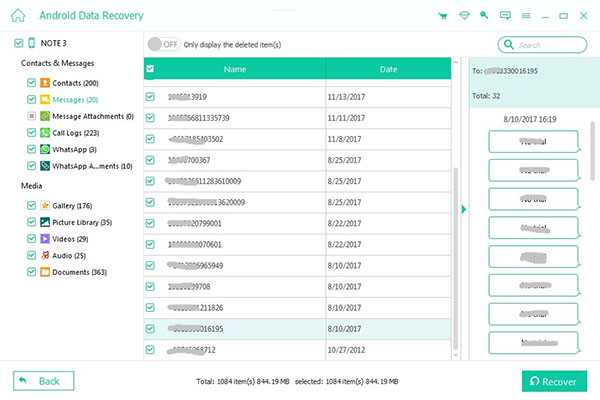Click the 8/10/2017 16:19 timestamp in preview
The image size is (600, 400).
530,119
